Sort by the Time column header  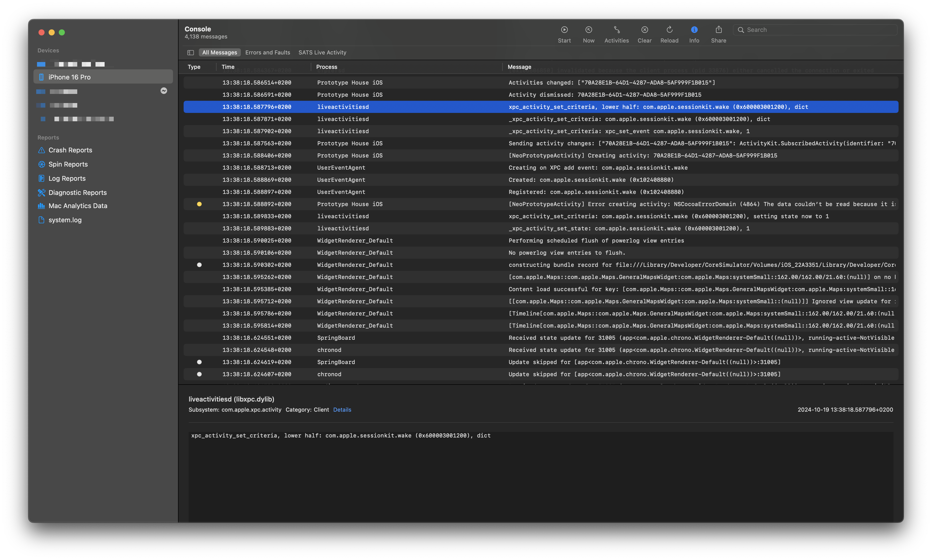click(x=228, y=67)
